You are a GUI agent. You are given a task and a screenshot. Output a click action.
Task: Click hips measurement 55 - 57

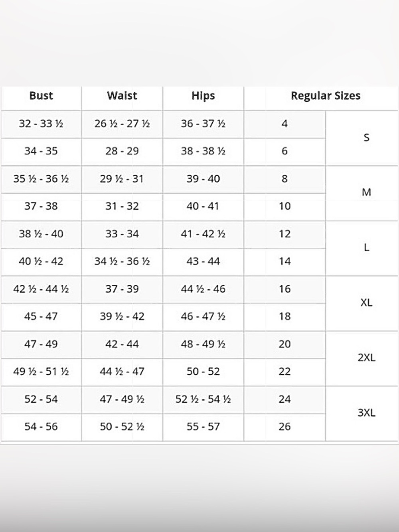click(x=203, y=427)
